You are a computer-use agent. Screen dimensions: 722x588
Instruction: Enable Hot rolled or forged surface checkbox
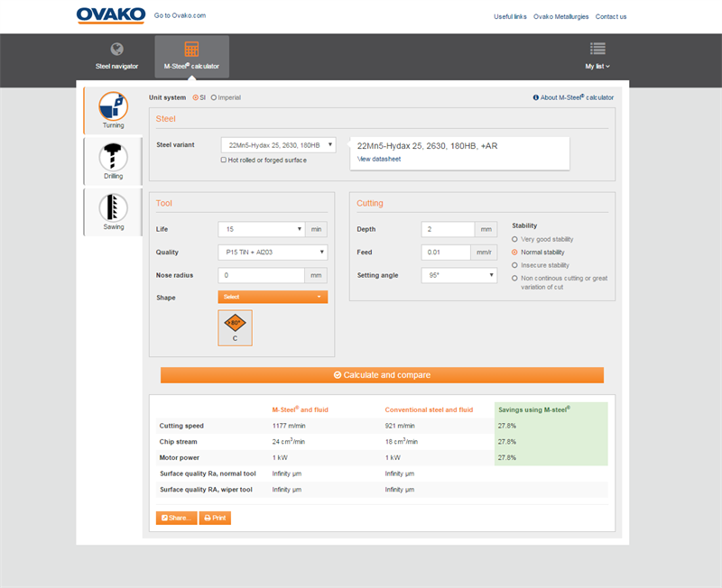[224, 161]
